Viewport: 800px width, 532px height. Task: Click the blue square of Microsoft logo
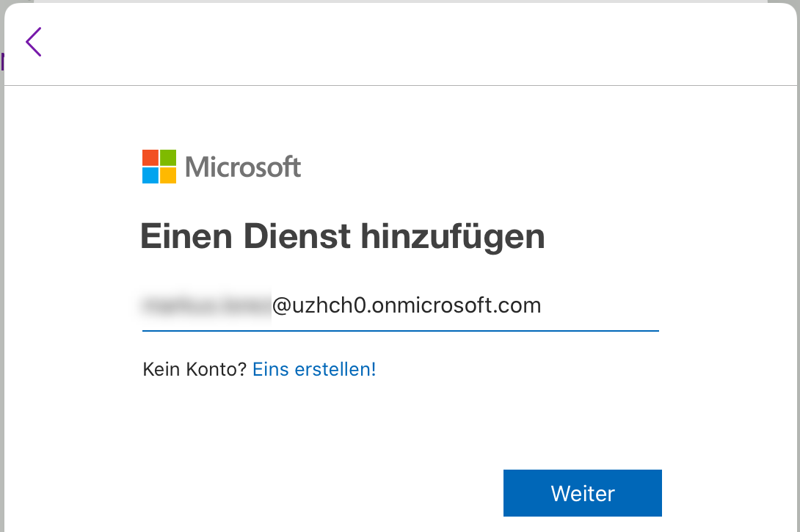click(150, 175)
